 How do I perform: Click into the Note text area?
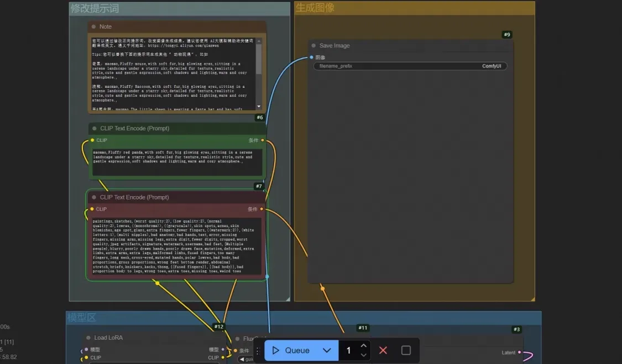[174, 74]
